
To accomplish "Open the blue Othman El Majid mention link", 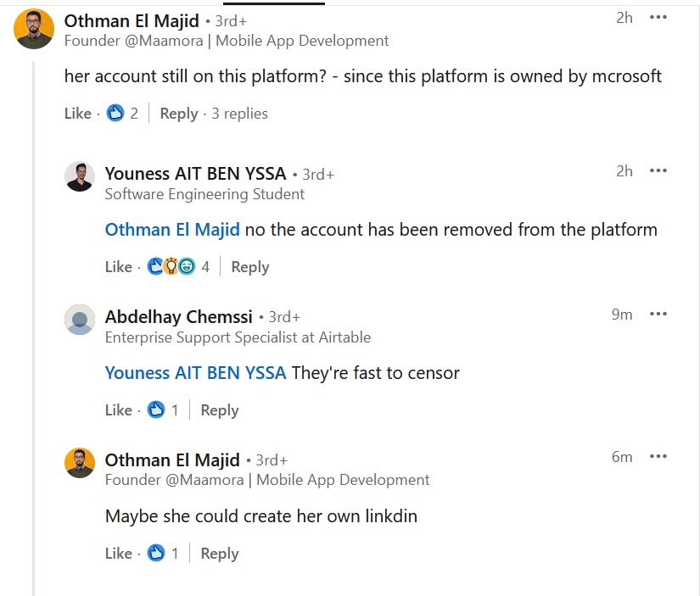I will (172, 230).
